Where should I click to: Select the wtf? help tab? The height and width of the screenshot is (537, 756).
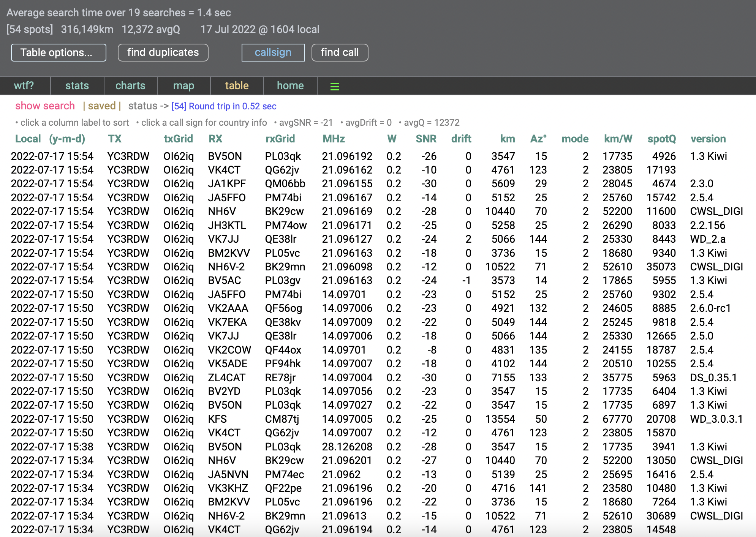[24, 86]
